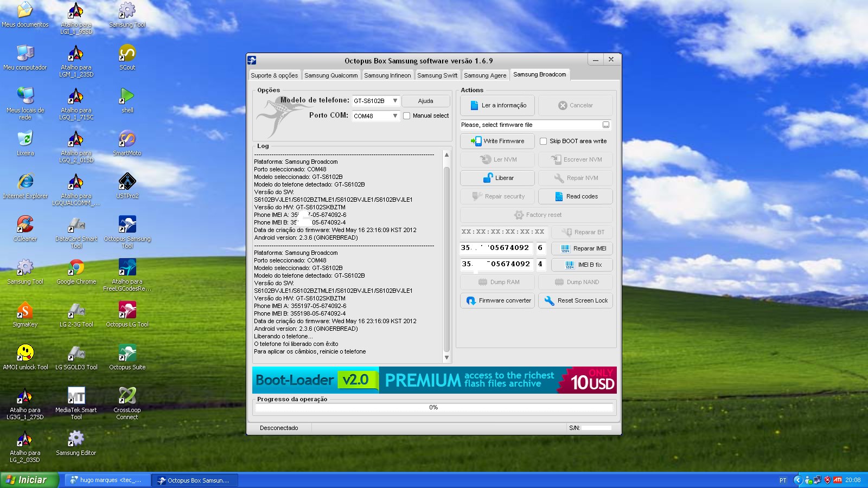The width and height of the screenshot is (868, 488).
Task: Open the Meus documentos folder icon
Action: coord(25,14)
